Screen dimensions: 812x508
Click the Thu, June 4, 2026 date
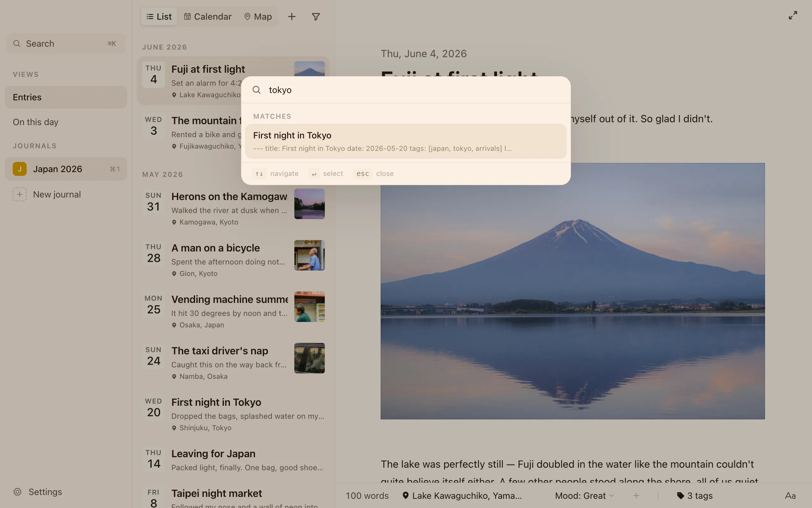point(423,54)
